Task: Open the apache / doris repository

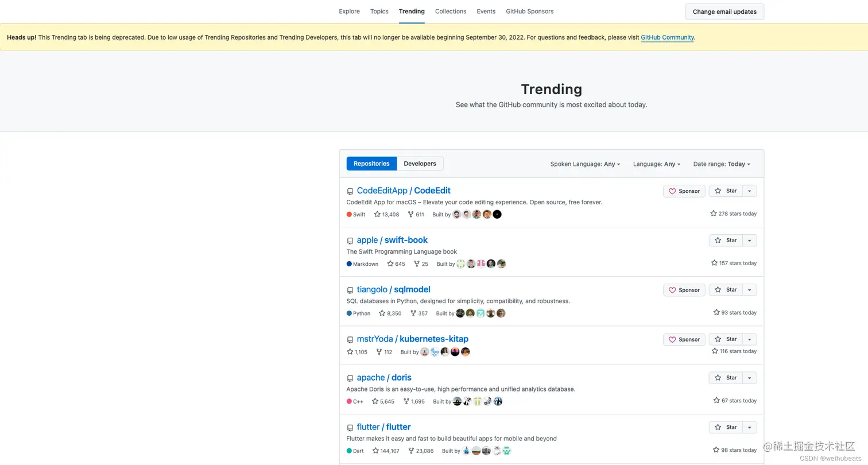Action: tap(384, 377)
